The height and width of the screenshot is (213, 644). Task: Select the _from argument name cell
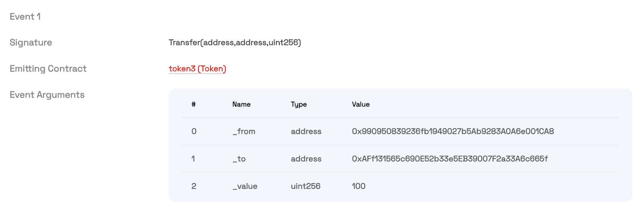244,131
